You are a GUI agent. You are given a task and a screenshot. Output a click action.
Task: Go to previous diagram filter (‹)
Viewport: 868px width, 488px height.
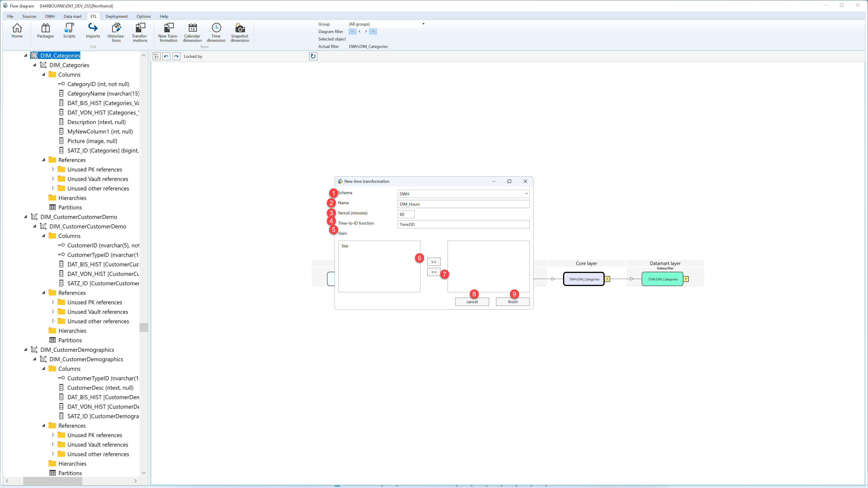359,31
